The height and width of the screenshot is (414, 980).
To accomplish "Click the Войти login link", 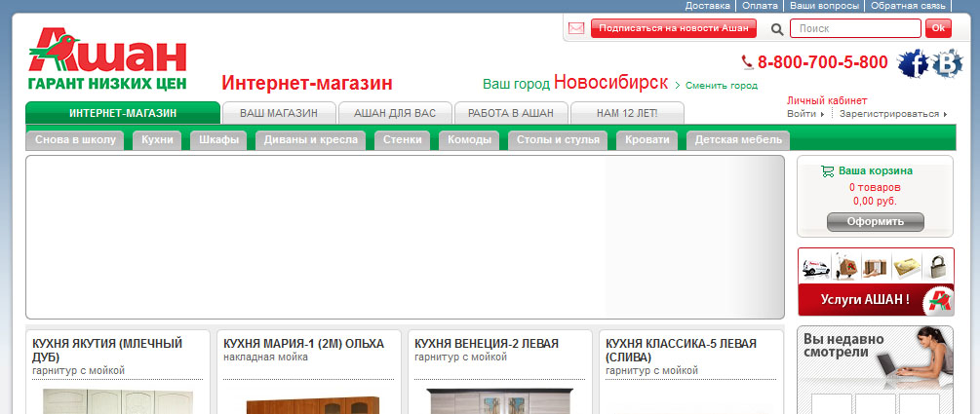I will pyautogui.click(x=802, y=114).
